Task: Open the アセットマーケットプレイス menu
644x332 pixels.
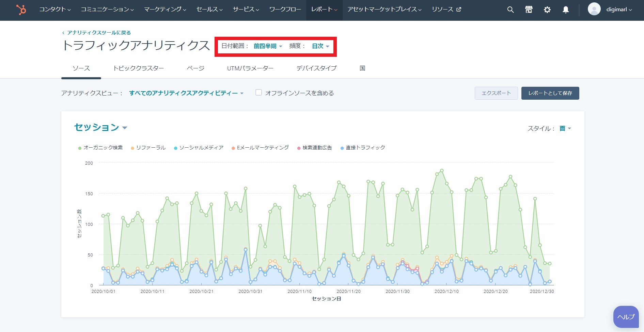Action: 384,10
